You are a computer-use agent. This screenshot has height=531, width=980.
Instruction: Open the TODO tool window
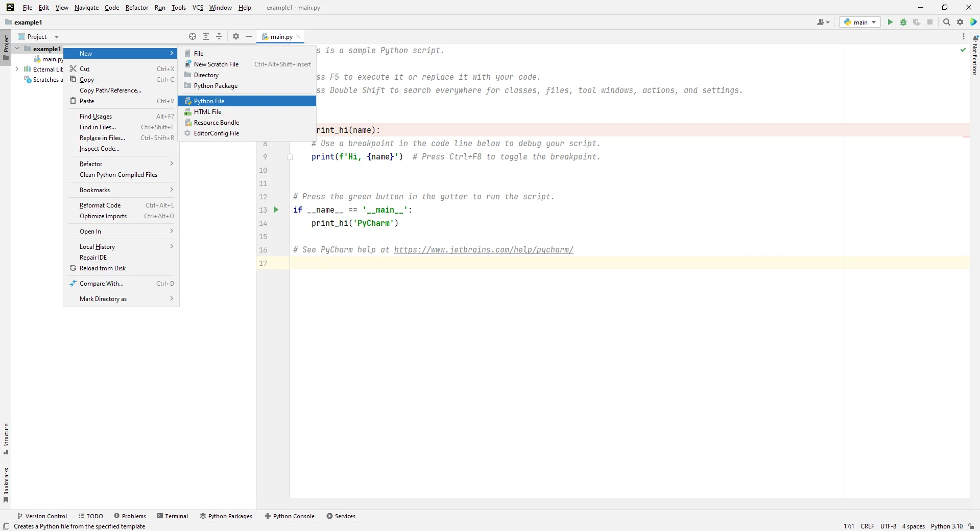[x=91, y=516]
